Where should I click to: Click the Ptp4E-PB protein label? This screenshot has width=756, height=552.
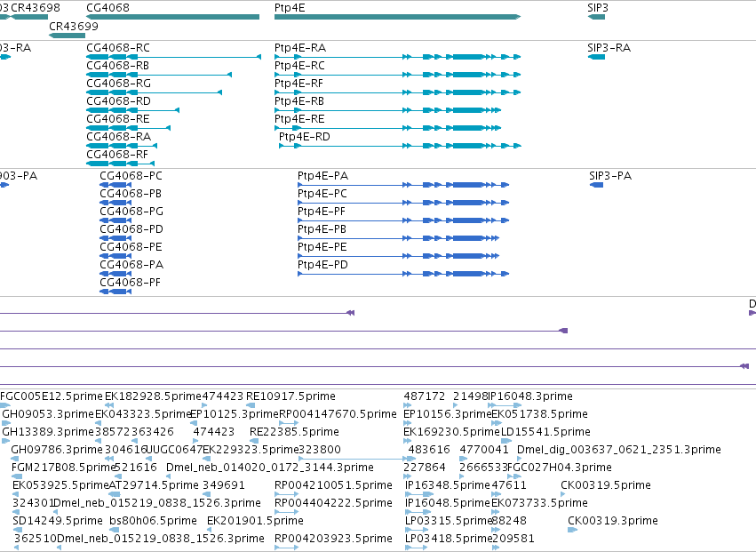(x=322, y=229)
